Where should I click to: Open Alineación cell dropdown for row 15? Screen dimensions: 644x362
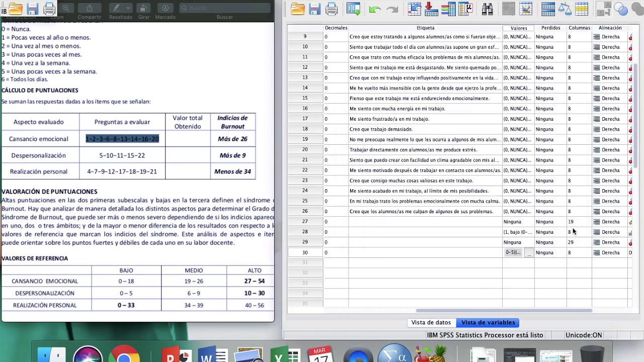click(x=611, y=99)
